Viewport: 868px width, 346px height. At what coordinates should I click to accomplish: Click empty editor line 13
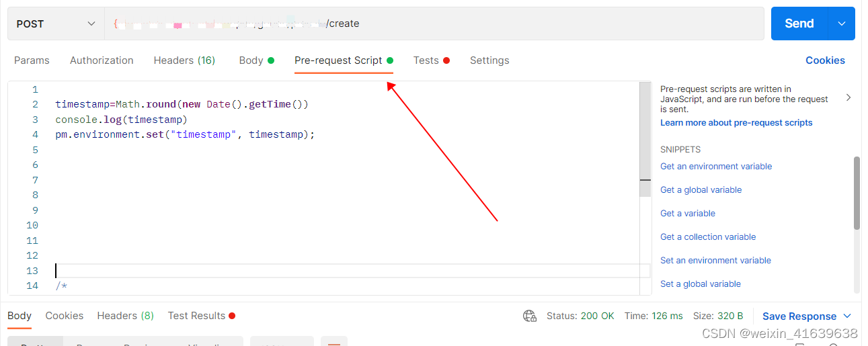[x=352, y=271]
